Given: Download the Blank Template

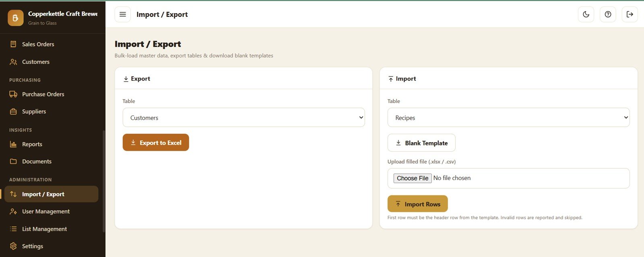Looking at the screenshot, I should pos(421,143).
